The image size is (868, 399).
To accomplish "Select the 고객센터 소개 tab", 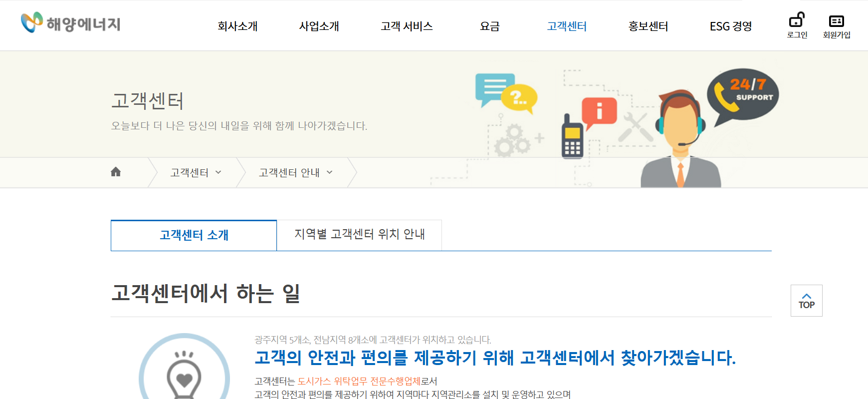I will click(194, 235).
